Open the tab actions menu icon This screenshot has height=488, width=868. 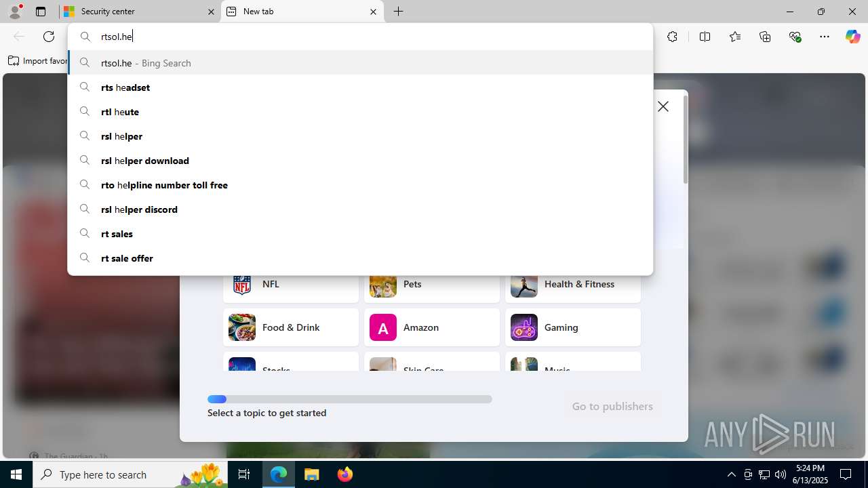[x=41, y=12]
